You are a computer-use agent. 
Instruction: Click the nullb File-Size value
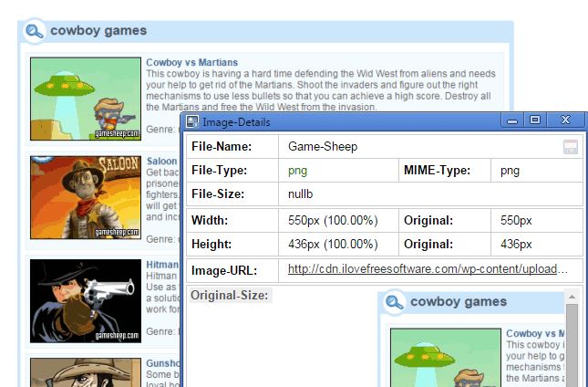[300, 194]
